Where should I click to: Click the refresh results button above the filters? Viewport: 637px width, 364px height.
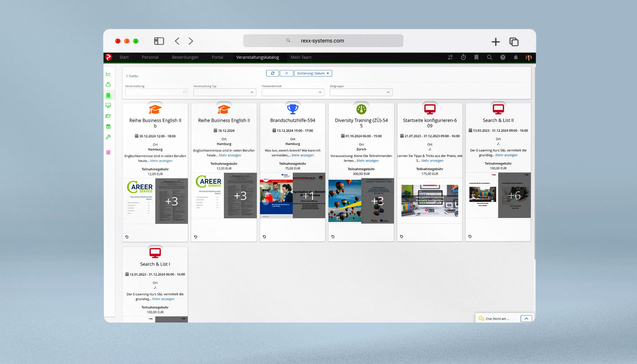click(272, 73)
